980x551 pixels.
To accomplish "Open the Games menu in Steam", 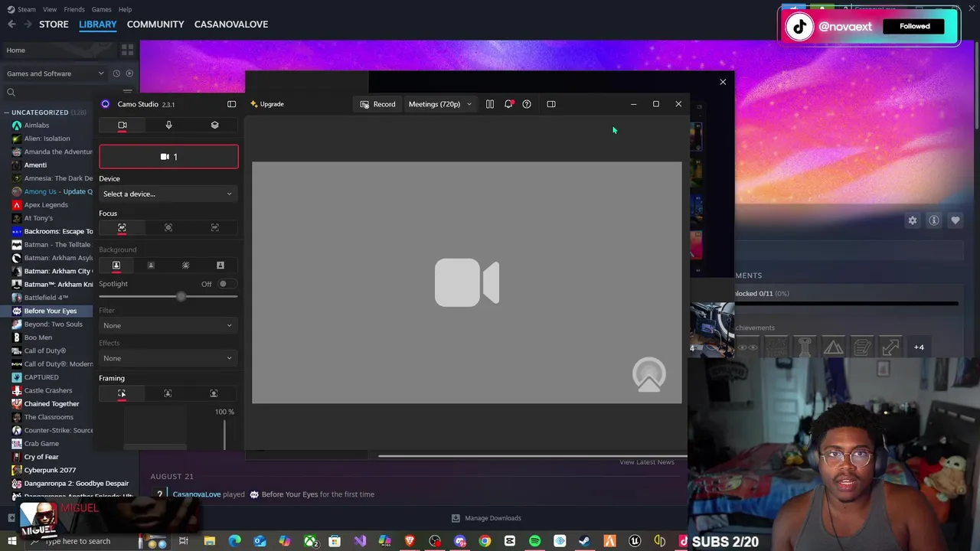I will point(101,9).
